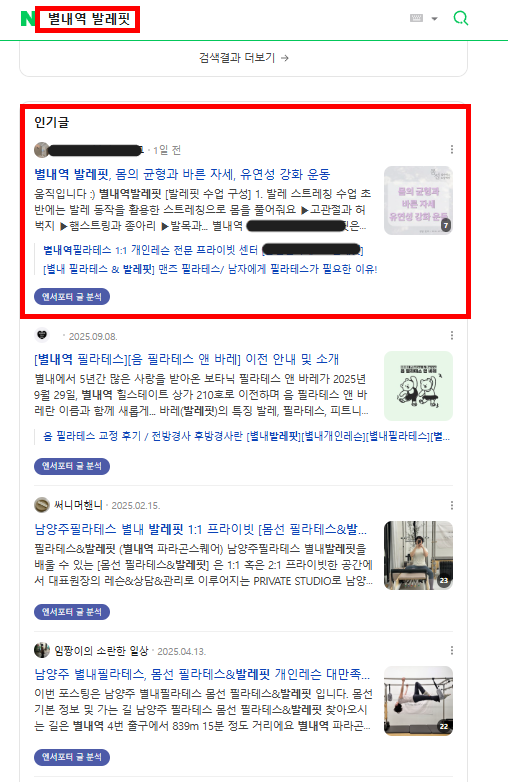Viewport: 508px width, 782px height.
Task: Open the bear illustration thumbnail
Action: click(418, 386)
